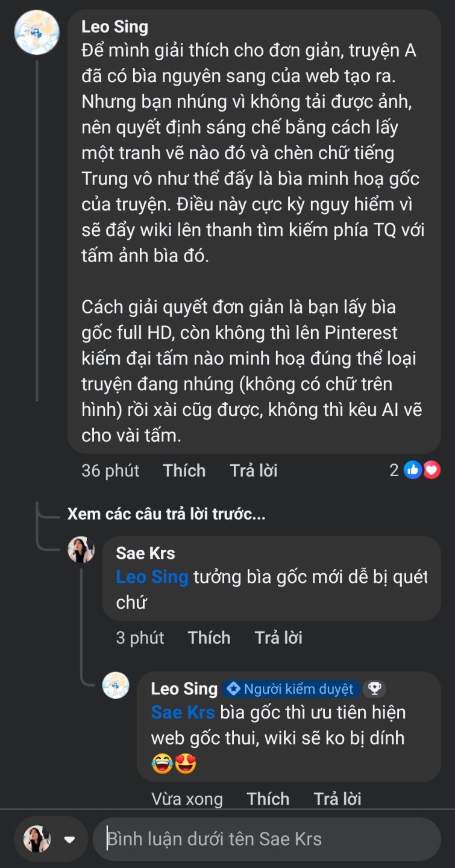Viewport: 455px width, 868px height.
Task: Click Sae Krs avatar in reply
Action: (81, 549)
